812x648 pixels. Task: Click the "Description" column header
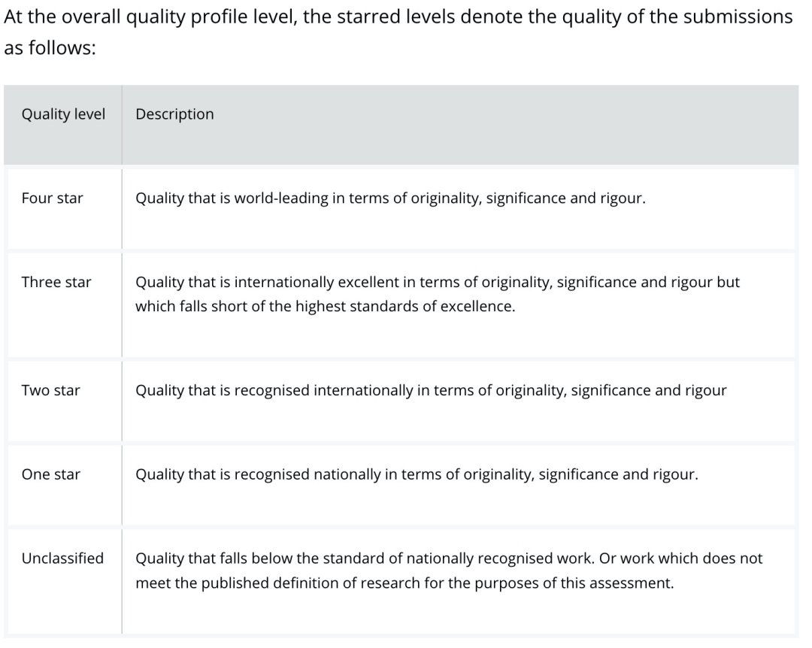point(174,115)
